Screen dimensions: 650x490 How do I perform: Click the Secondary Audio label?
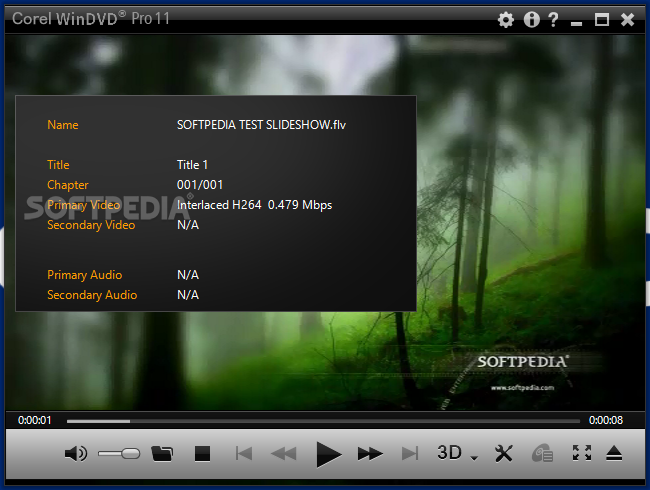coord(92,295)
